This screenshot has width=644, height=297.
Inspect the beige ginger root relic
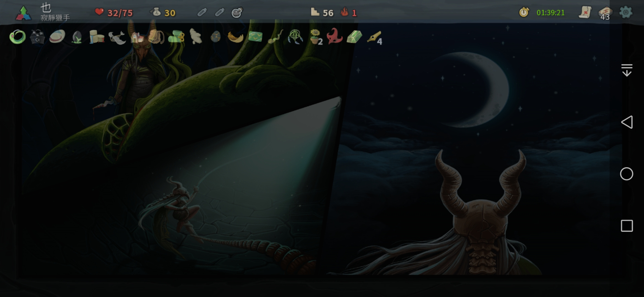196,36
